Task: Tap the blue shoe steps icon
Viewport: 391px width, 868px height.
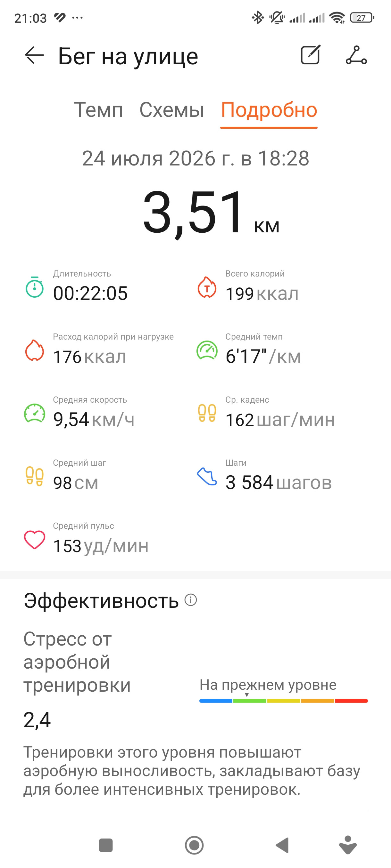Action: click(207, 476)
